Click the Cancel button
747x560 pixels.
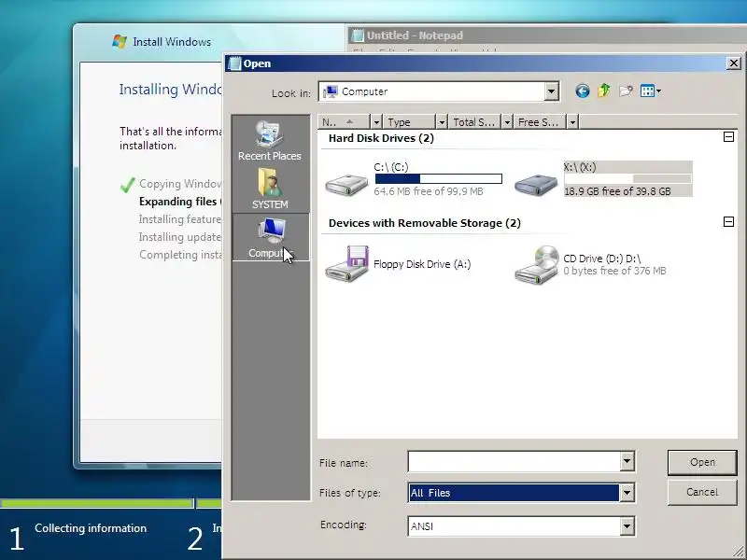702,493
